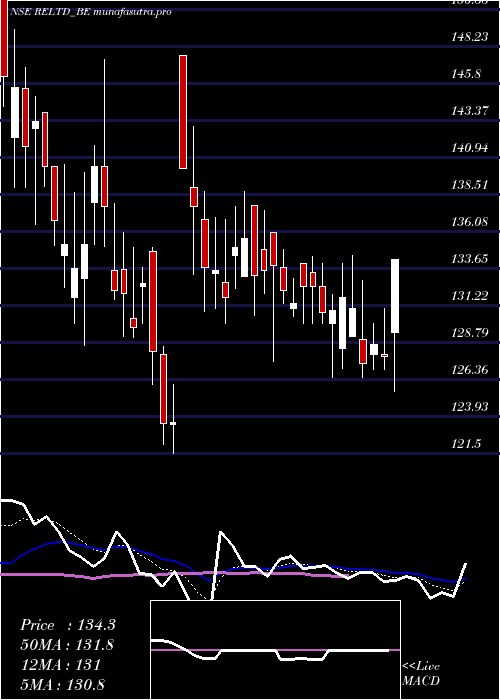Screen dimensions: 500x700
Task: Click the 12MA : 131 readout
Action: coord(61,665)
